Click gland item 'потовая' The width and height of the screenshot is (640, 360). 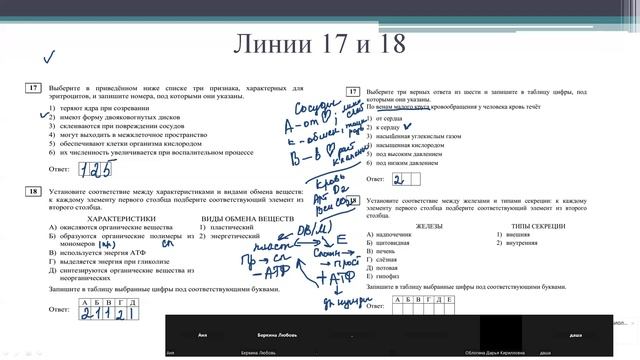(387, 268)
